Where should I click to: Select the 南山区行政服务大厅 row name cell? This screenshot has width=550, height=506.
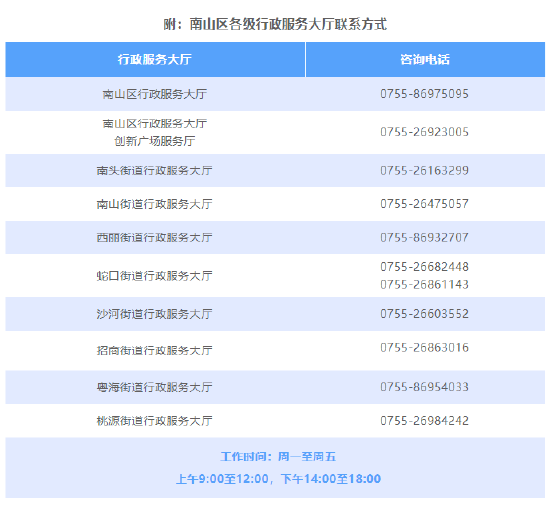click(x=155, y=94)
